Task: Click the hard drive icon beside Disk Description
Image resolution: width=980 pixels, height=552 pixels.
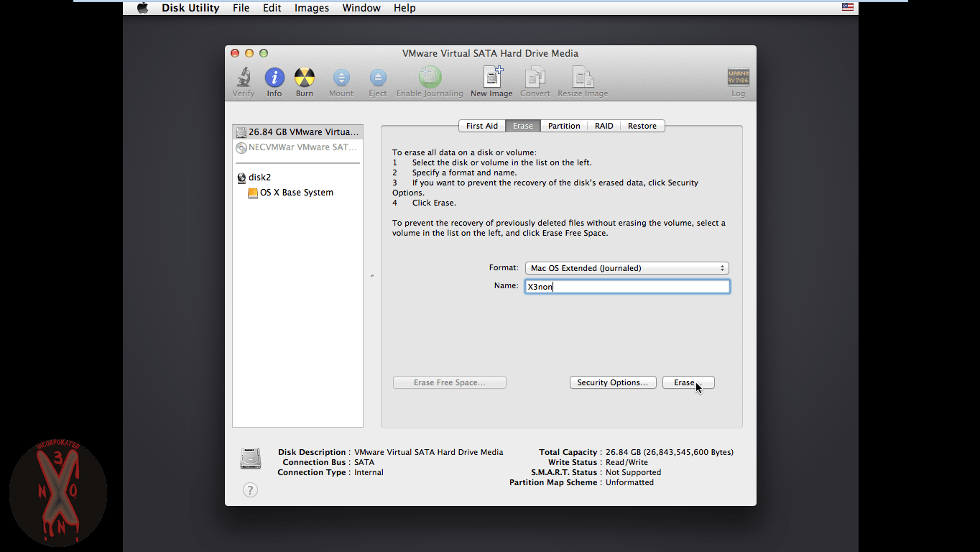Action: coord(251,458)
